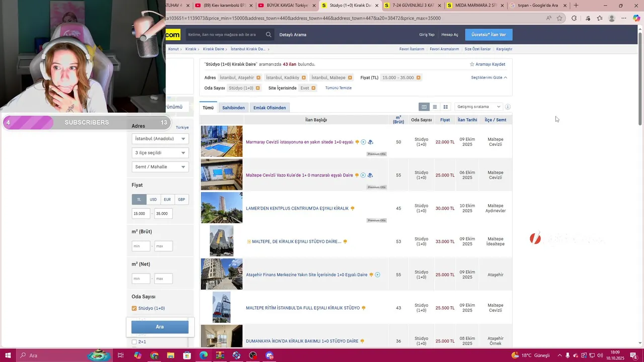This screenshot has height=362, width=644.
Task: Click Hesap Aç register link
Action: pos(450,35)
